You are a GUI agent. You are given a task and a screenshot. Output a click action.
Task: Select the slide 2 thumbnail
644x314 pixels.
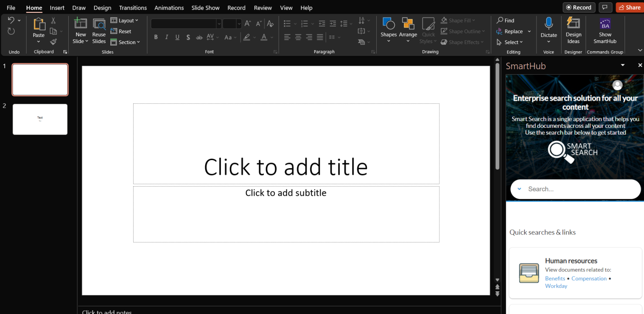pos(40,119)
